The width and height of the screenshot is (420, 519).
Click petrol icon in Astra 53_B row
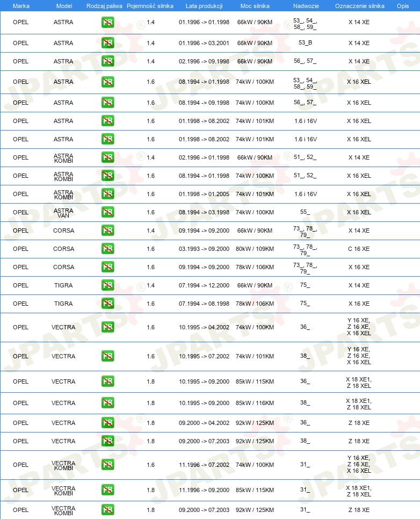(108, 43)
